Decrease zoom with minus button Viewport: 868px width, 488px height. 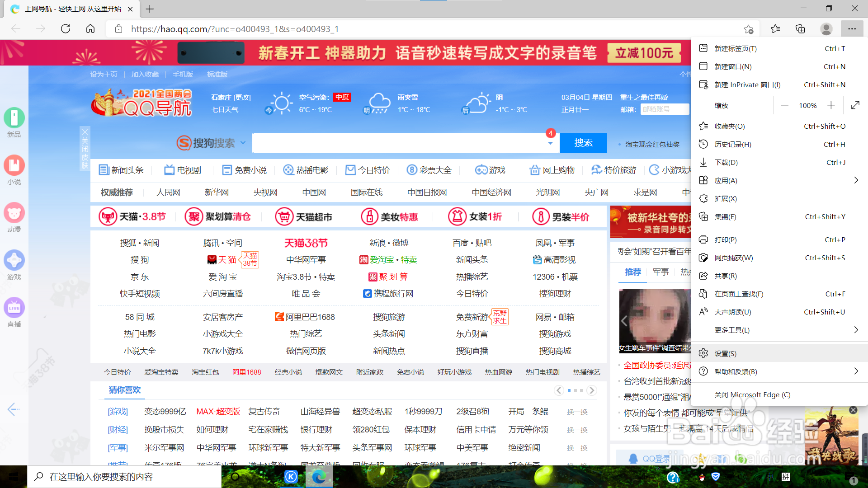tap(785, 105)
